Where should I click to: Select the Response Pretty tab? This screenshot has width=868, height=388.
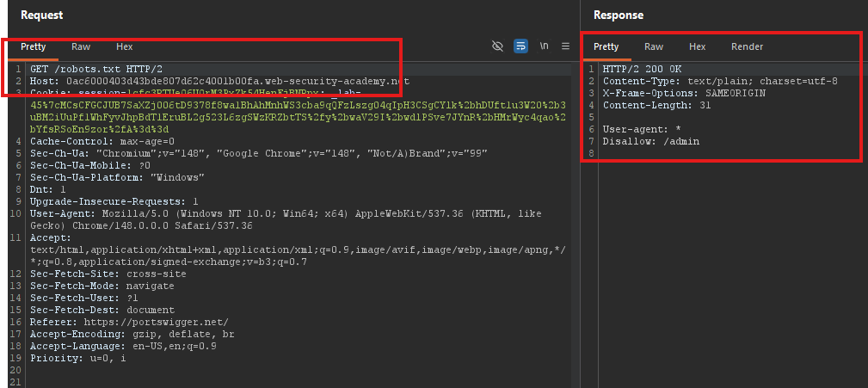606,47
